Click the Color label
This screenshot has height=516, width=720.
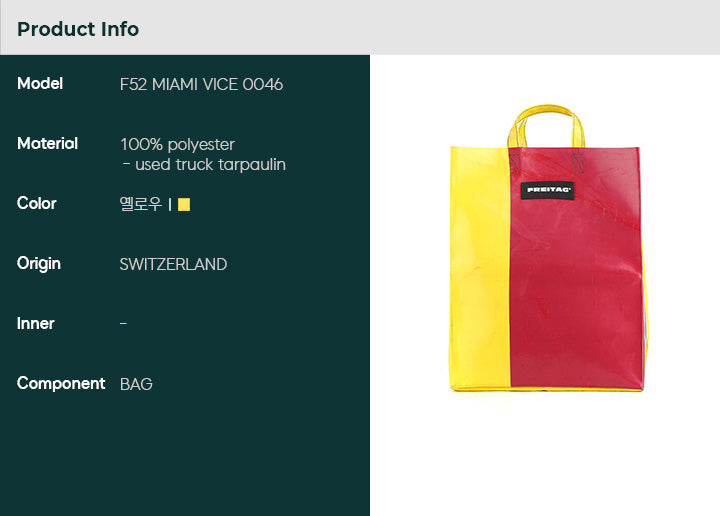coord(37,203)
